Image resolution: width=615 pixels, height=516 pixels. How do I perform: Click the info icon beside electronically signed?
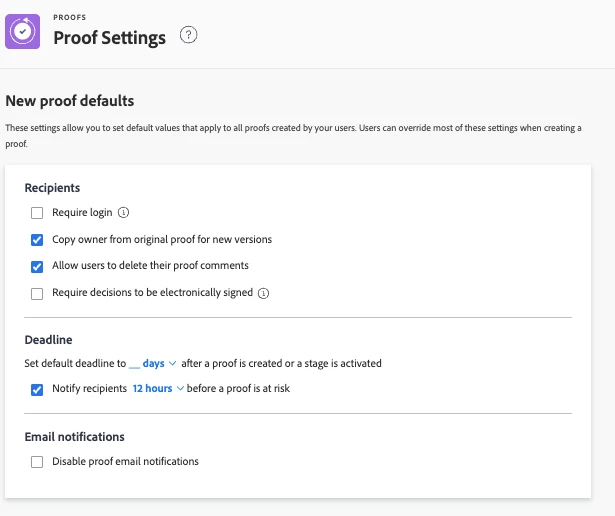264,293
